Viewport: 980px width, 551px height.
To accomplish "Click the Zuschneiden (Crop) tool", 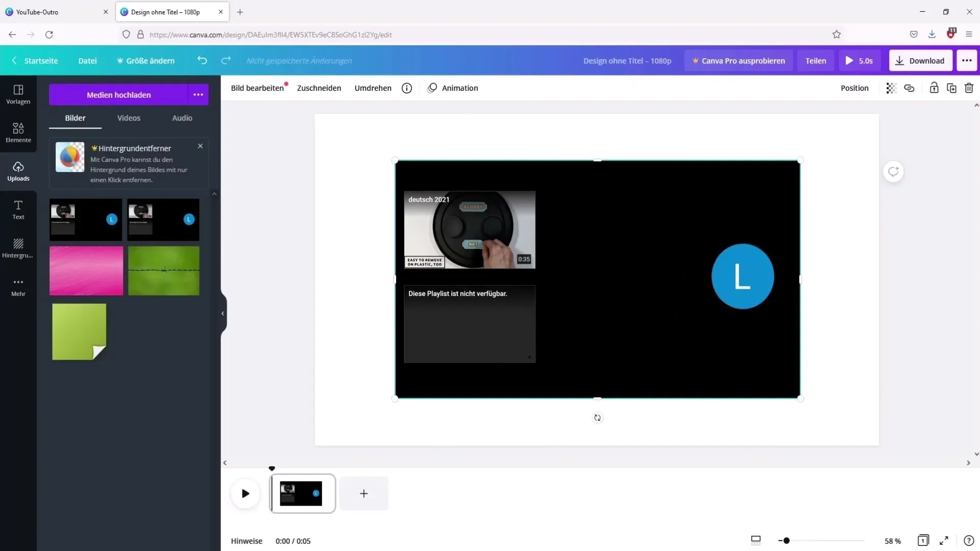I will 318,88.
